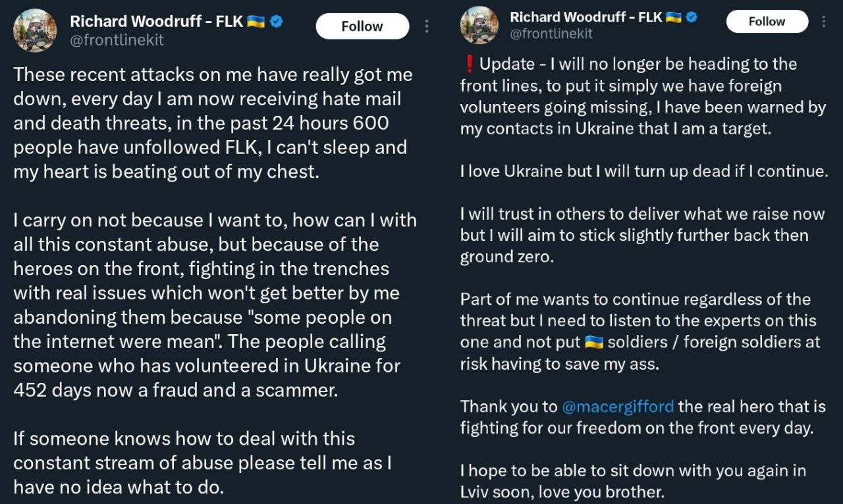Click the @frontlinekit handle on the left tweet
The height and width of the screenshot is (504, 843).
click(117, 40)
